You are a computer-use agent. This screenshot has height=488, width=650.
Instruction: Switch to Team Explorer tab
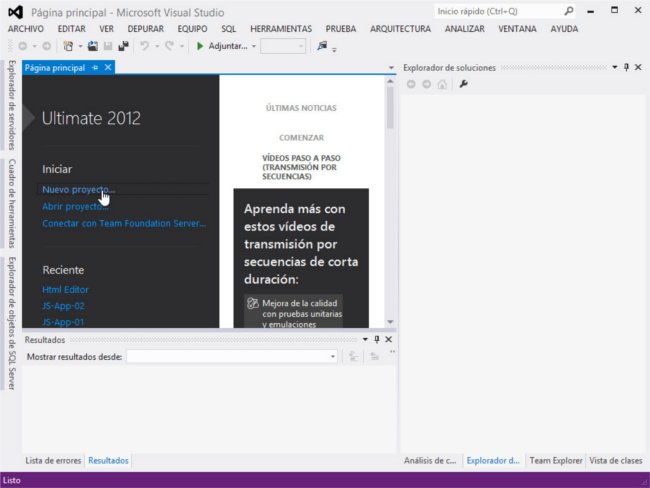[556, 460]
